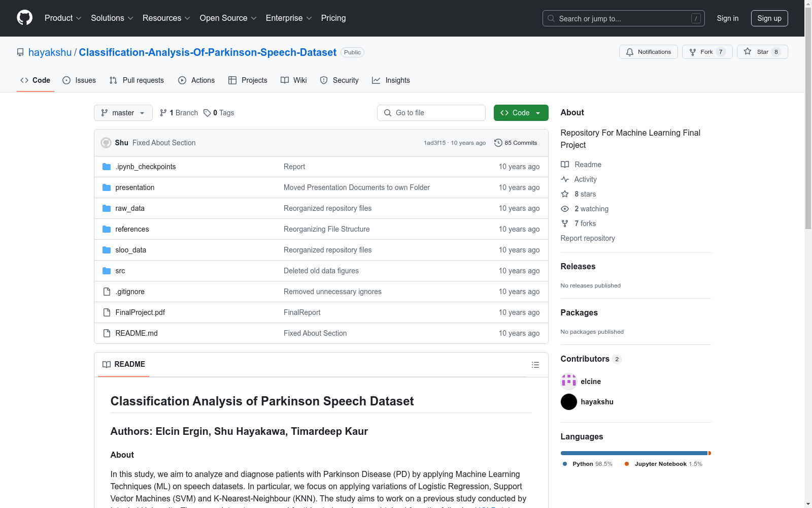Viewport: 812px width, 508px height.
Task: Expand the Open Source menu
Action: coord(228,18)
